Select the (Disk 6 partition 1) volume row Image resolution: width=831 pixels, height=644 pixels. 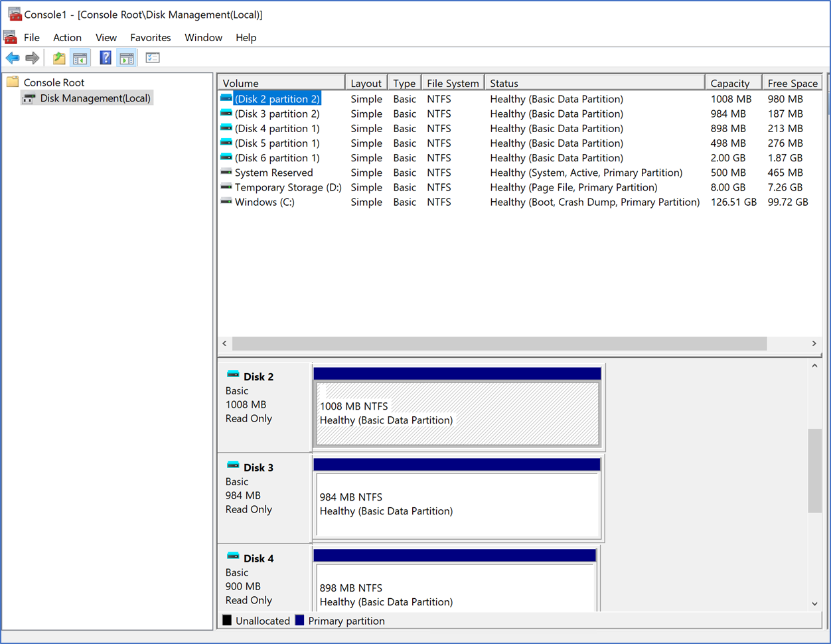pyautogui.click(x=520, y=158)
